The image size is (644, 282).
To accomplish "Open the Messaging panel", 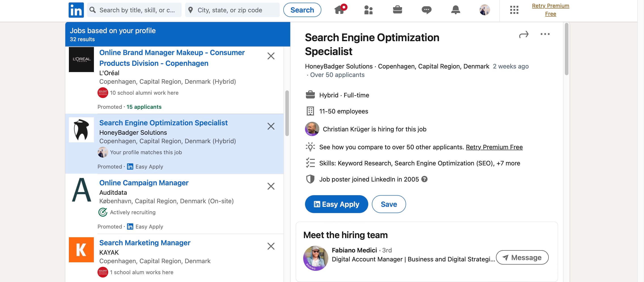I will click(426, 10).
